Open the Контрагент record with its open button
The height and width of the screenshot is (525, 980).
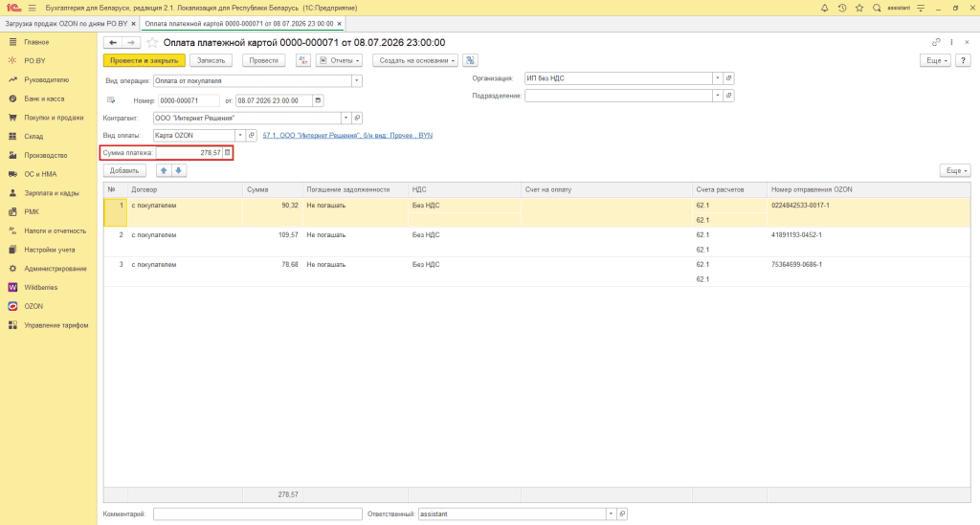[358, 118]
